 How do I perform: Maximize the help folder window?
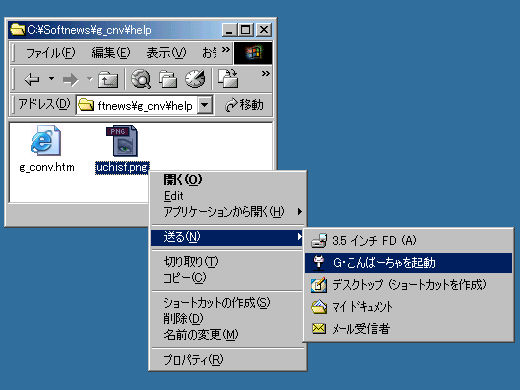(246, 30)
